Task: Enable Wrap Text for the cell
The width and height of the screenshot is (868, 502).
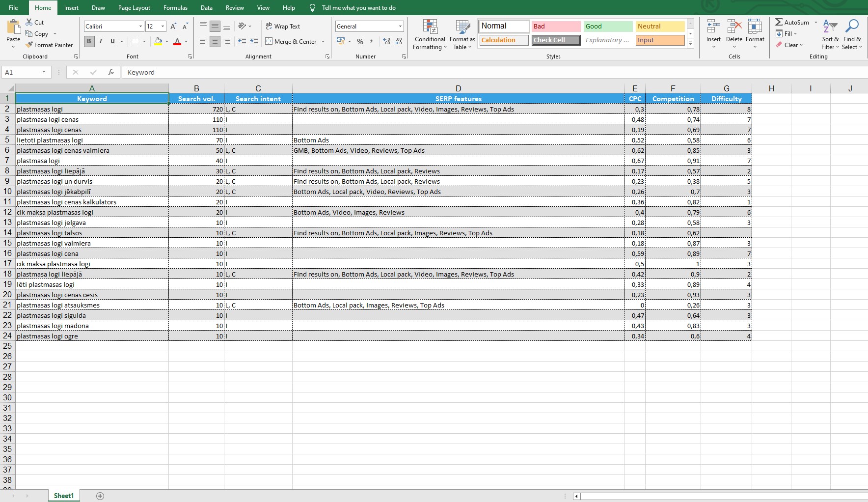Action: click(283, 27)
